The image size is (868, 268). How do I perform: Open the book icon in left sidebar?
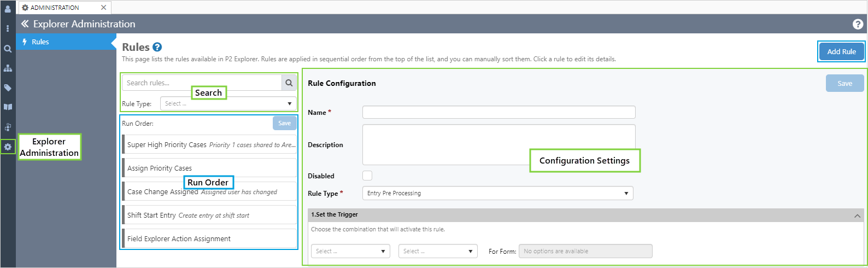[x=8, y=107]
